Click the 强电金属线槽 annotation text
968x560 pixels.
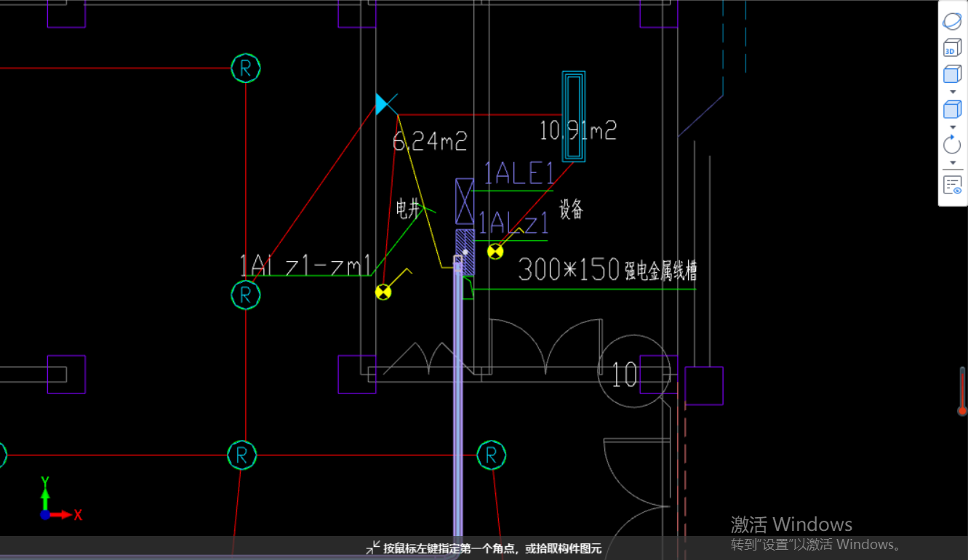661,271
